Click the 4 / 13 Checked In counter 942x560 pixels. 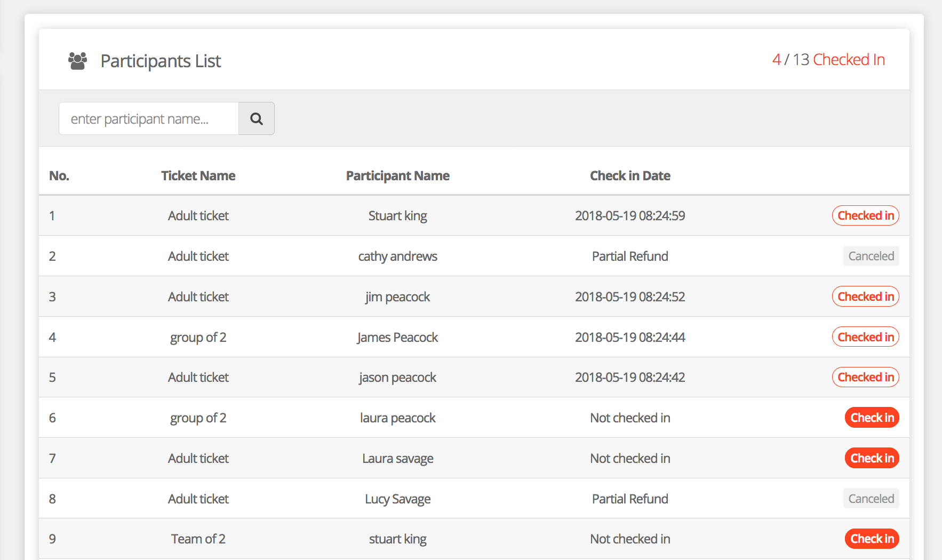click(x=828, y=60)
